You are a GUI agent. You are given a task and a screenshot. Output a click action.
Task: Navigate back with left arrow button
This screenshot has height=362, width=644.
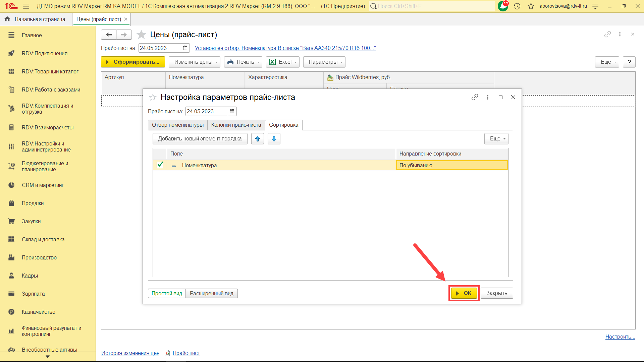109,35
